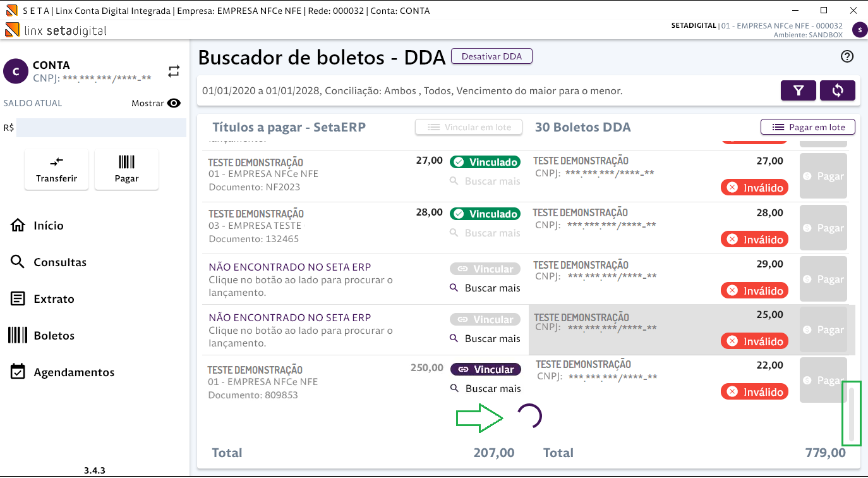Open Extrato from the sidebar
868x478 pixels.
coord(42,299)
